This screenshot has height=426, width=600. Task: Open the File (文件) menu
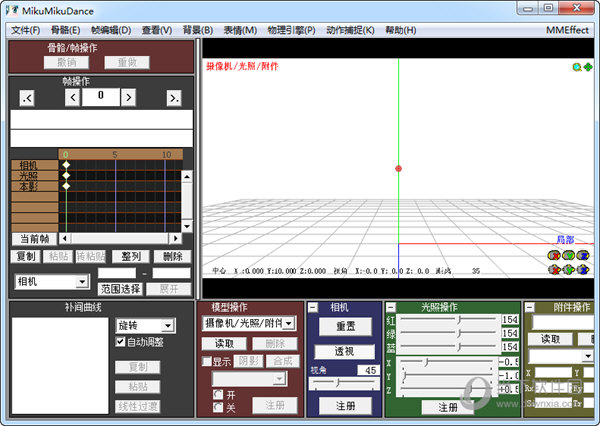[x=26, y=30]
